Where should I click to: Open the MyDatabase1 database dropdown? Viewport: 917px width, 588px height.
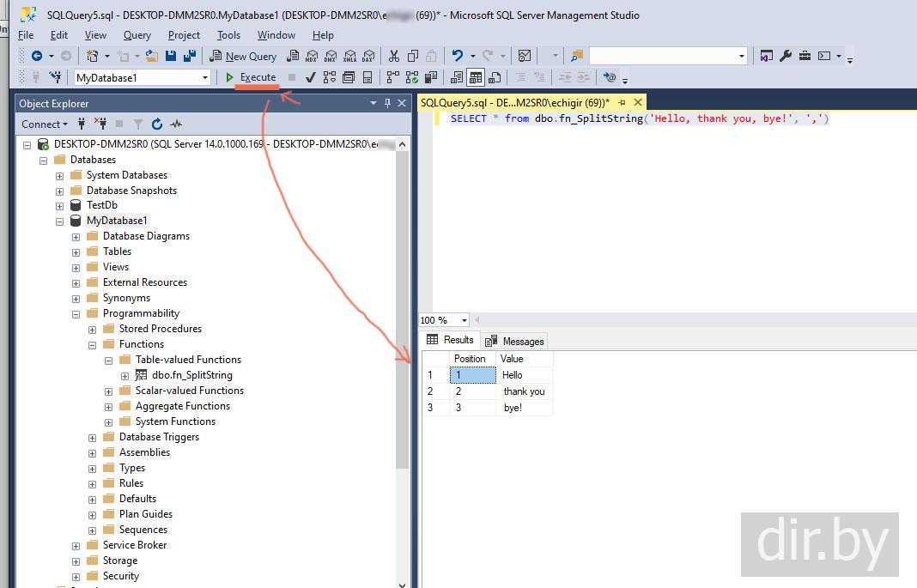(205, 78)
